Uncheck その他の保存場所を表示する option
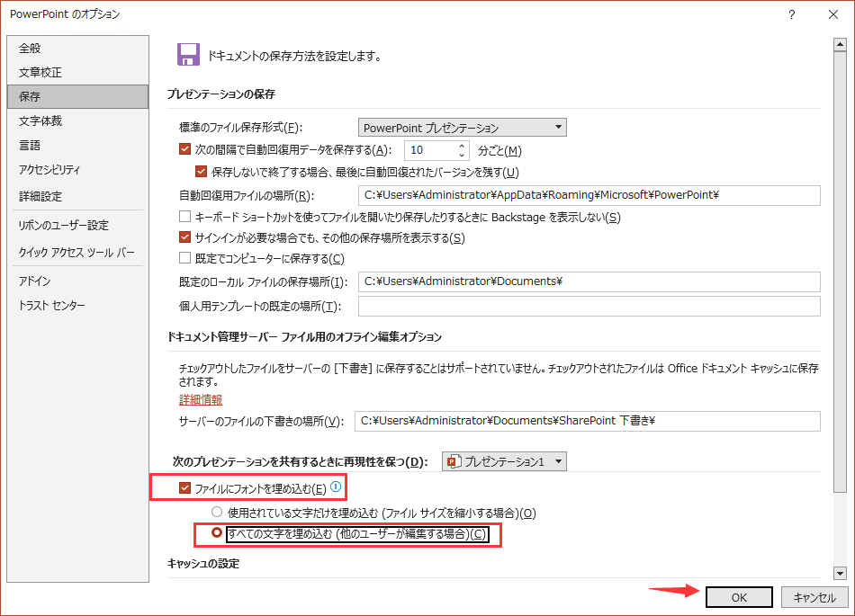The width and height of the screenshot is (855, 616). (187, 238)
